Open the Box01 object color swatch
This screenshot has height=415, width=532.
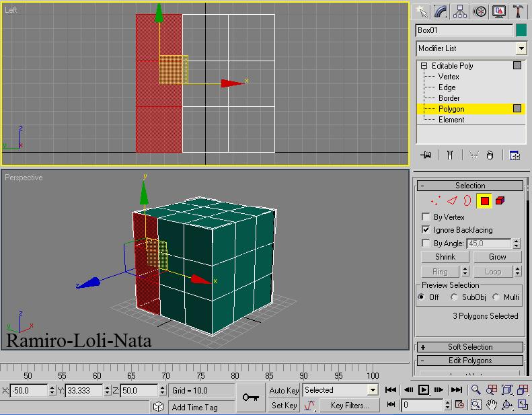pos(521,30)
